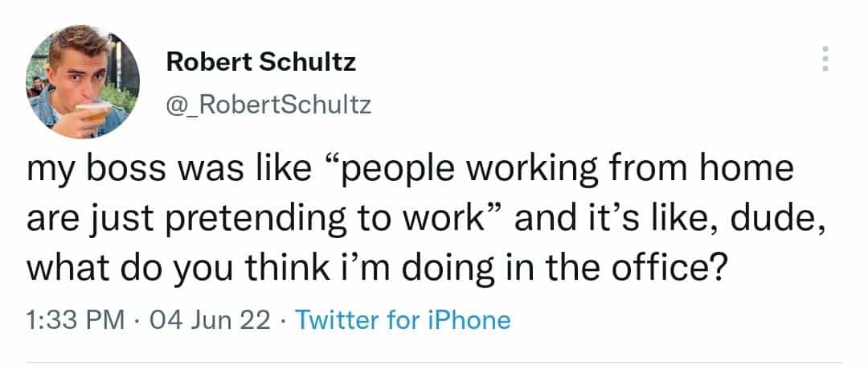Viewport: 868px width, 366px height.
Task: Visit the @_RobertSchultz handle
Action: click(268, 105)
